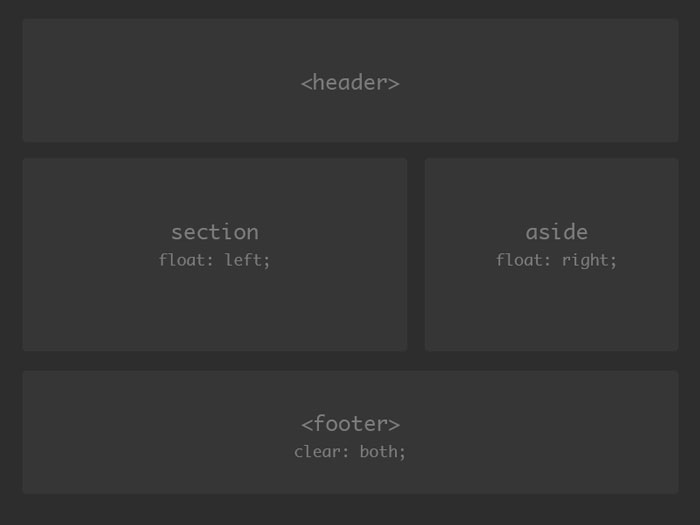700x525 pixels.
Task: Click empty header box area left of label
Action: pos(150,83)
